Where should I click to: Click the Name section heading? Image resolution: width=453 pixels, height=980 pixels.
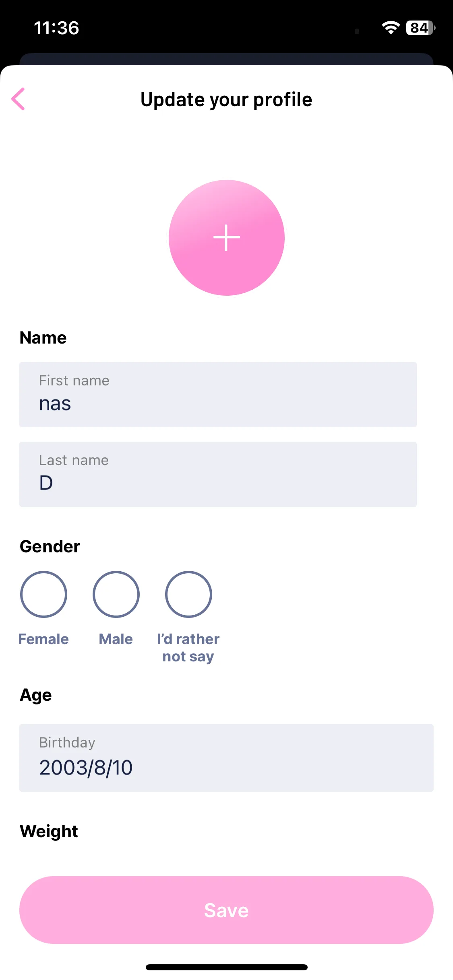pyautogui.click(x=43, y=338)
